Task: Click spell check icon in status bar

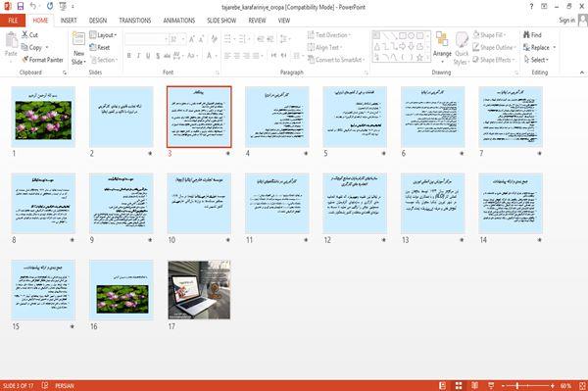Action: pyautogui.click(x=45, y=385)
